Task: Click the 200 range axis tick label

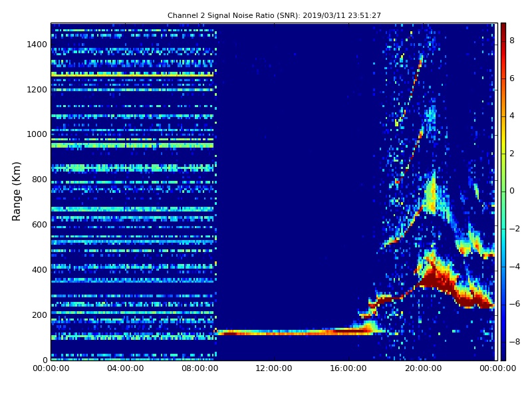Action: click(39, 315)
